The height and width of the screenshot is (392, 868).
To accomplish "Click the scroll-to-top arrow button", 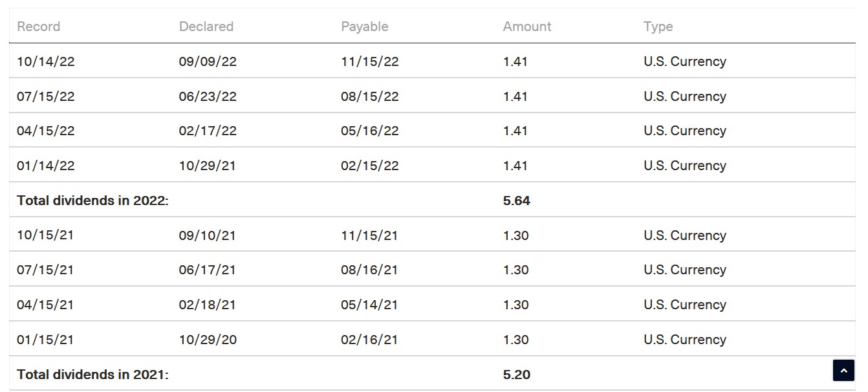I will point(843,371).
